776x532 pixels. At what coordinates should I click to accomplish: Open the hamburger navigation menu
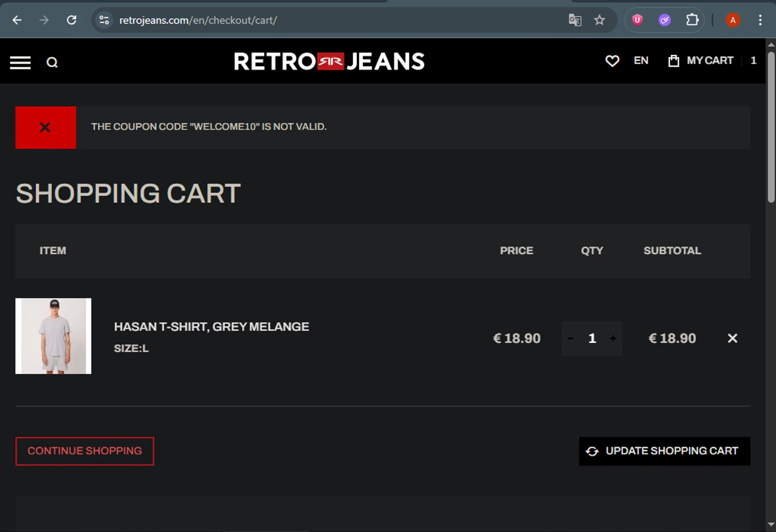coord(20,63)
